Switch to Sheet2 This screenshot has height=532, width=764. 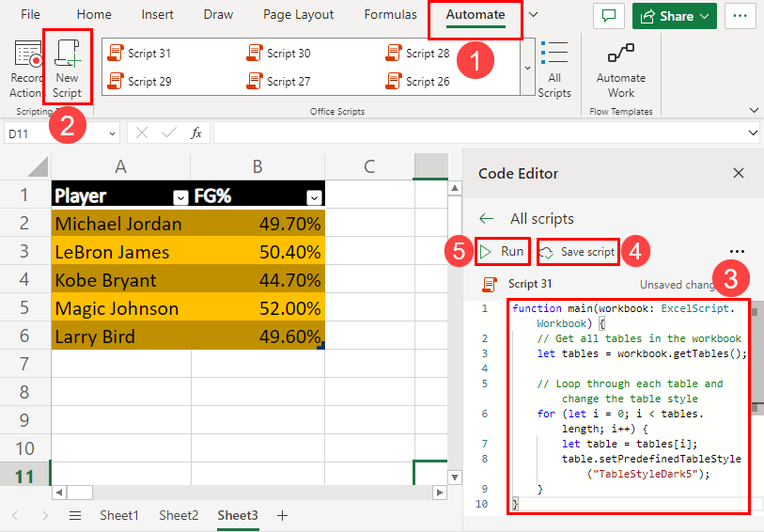[x=179, y=515]
